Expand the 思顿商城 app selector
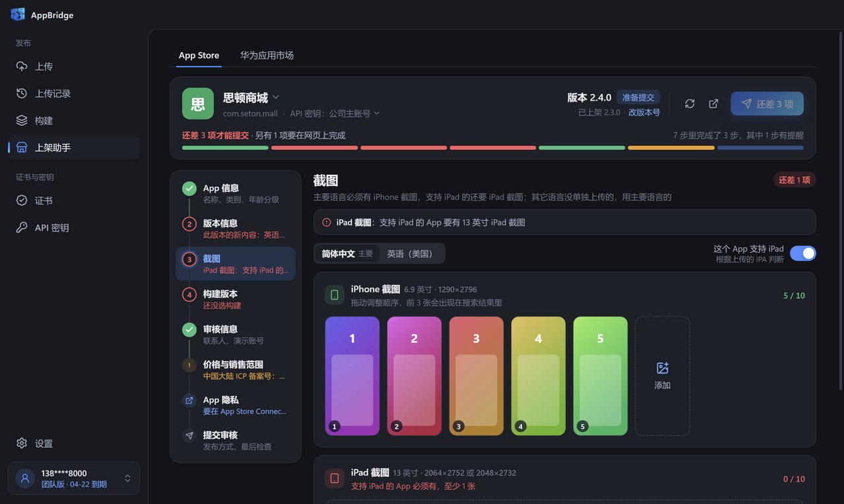 (x=251, y=98)
